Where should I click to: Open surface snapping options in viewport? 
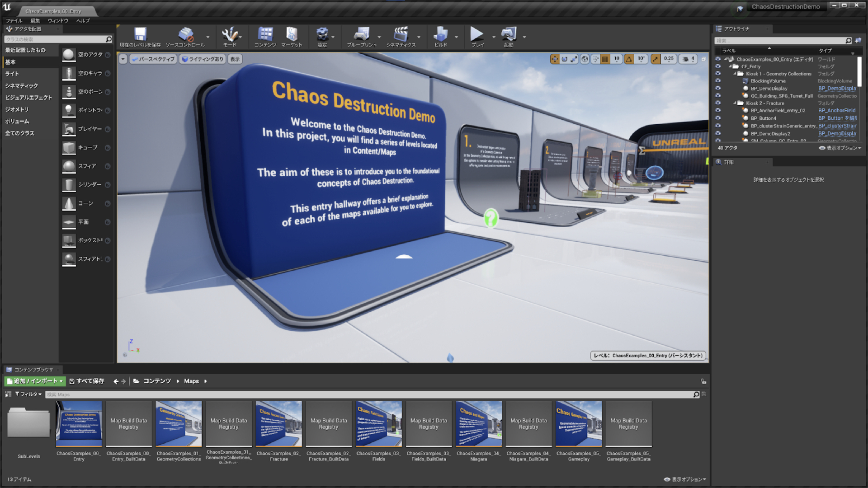pyautogui.click(x=595, y=59)
